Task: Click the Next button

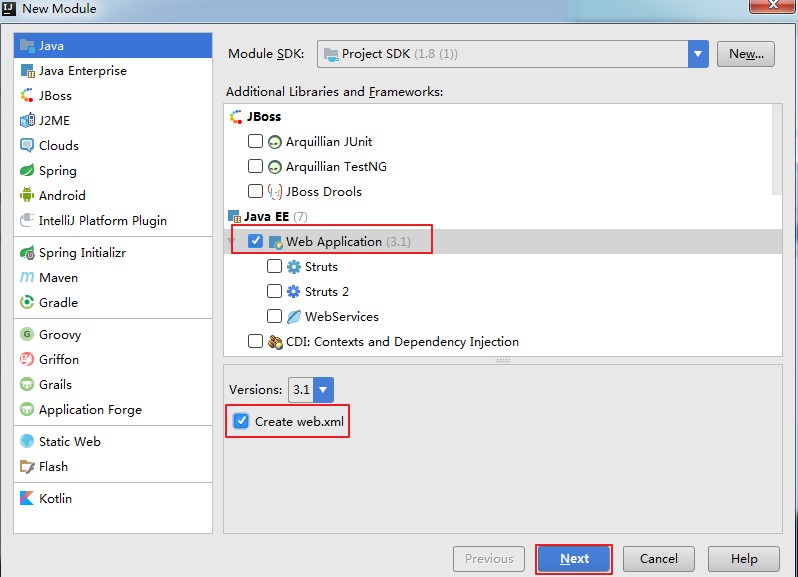Action: click(574, 559)
